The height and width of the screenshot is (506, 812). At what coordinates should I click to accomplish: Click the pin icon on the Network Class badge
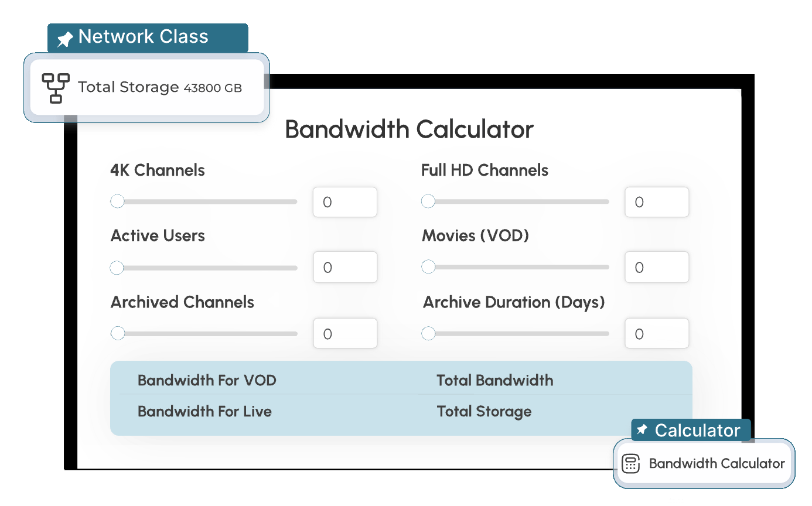(64, 37)
